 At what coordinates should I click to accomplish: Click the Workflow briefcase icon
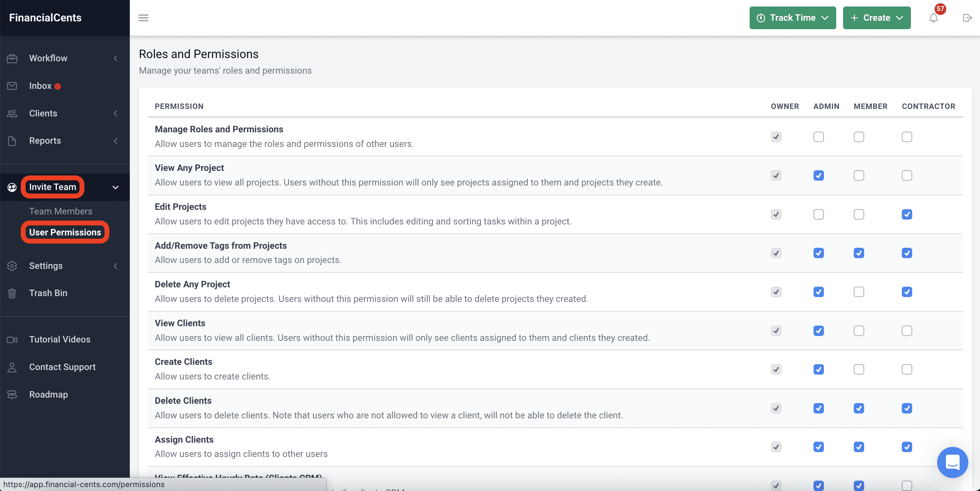12,58
